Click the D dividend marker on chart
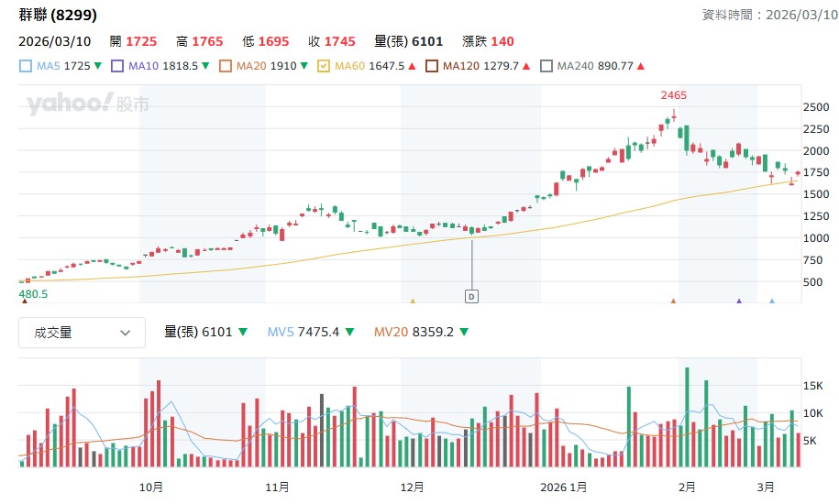 click(x=472, y=296)
